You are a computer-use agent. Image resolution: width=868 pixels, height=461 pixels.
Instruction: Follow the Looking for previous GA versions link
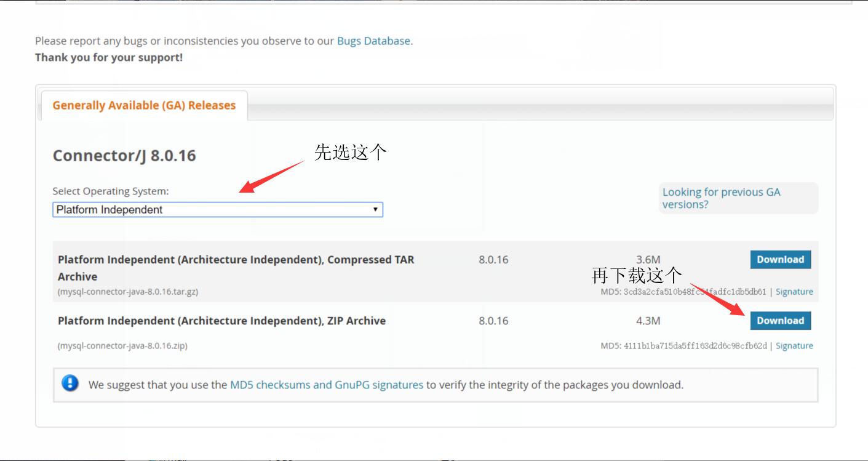pyautogui.click(x=722, y=197)
